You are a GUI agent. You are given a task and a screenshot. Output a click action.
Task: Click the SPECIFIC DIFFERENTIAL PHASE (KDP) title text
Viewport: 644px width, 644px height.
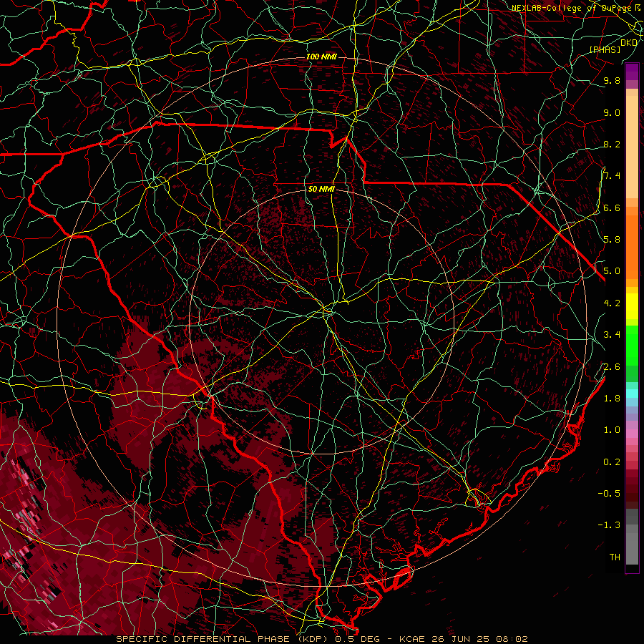(223, 639)
